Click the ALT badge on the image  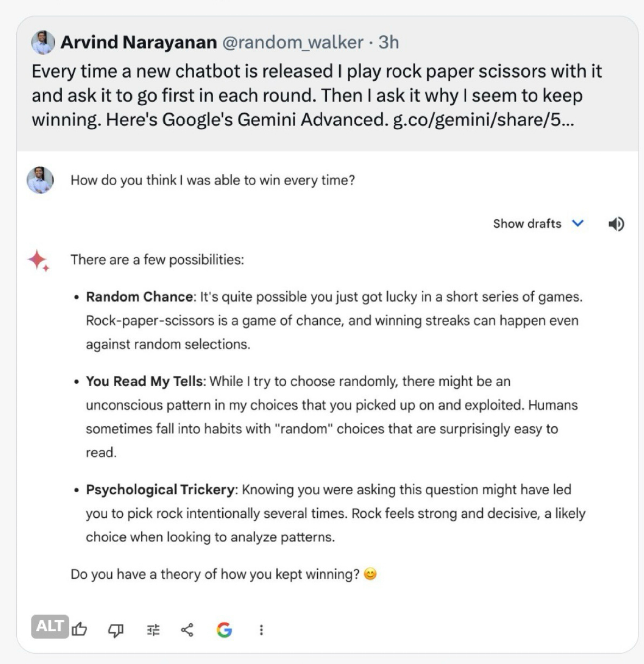tap(50, 626)
